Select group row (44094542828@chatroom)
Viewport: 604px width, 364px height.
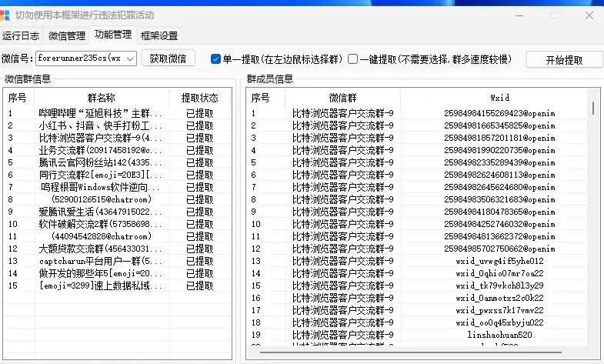point(118,236)
